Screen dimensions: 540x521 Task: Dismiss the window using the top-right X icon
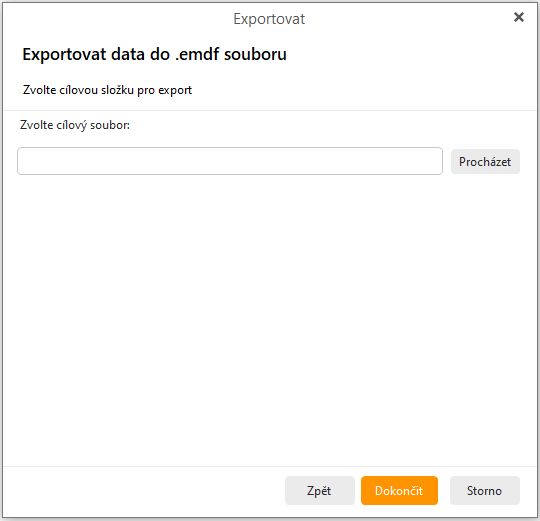[519, 17]
